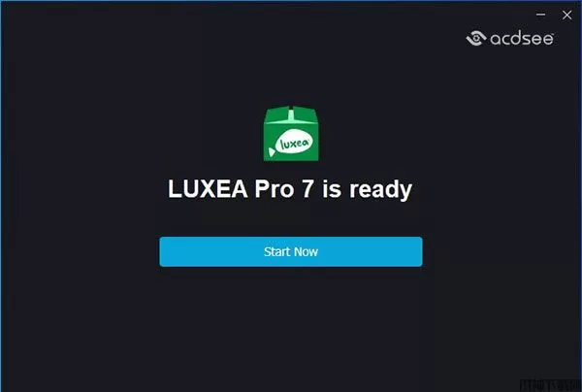Click the open flaps on top of the green box
The height and width of the screenshot is (392, 582).
tap(291, 114)
